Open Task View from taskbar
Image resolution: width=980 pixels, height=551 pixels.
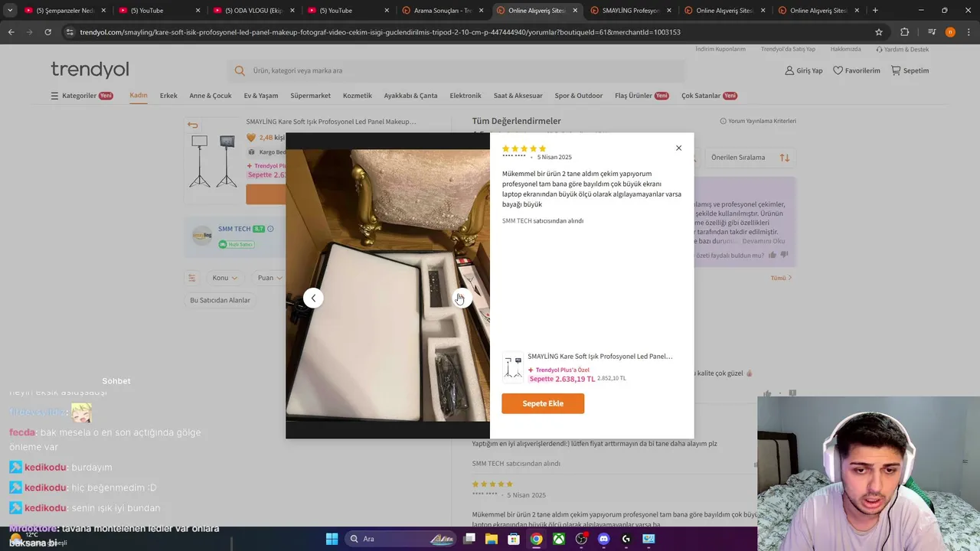[x=469, y=539]
